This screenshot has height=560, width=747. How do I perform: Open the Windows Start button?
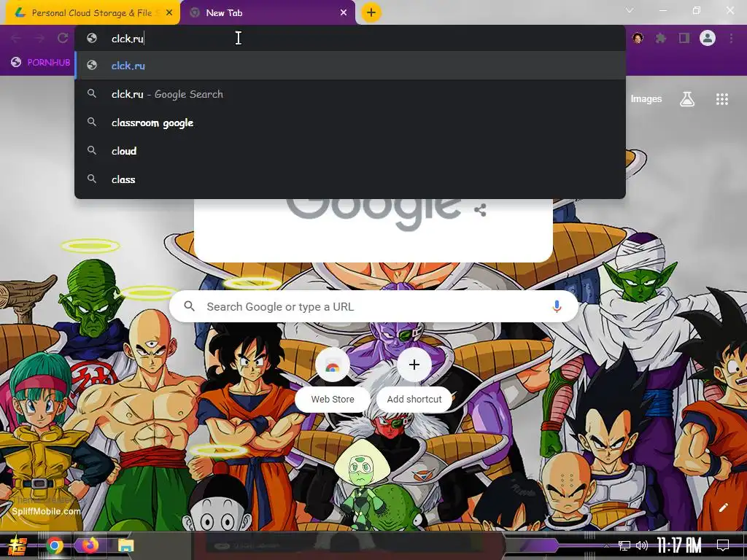(x=18, y=545)
